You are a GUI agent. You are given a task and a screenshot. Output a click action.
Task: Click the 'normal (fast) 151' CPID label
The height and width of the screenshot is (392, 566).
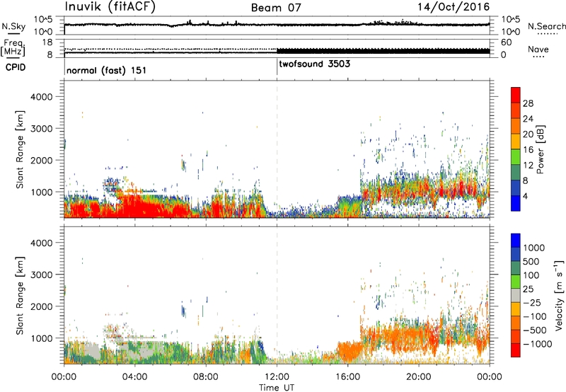click(107, 70)
